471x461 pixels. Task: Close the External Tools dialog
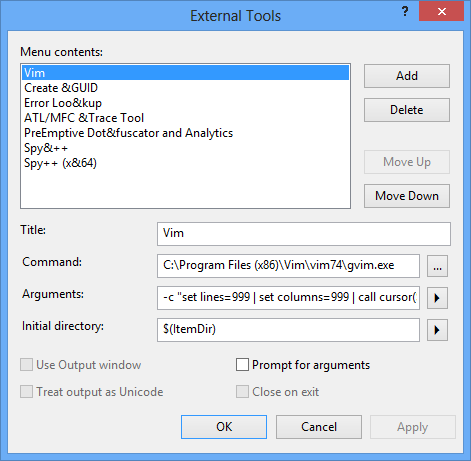(x=441, y=11)
